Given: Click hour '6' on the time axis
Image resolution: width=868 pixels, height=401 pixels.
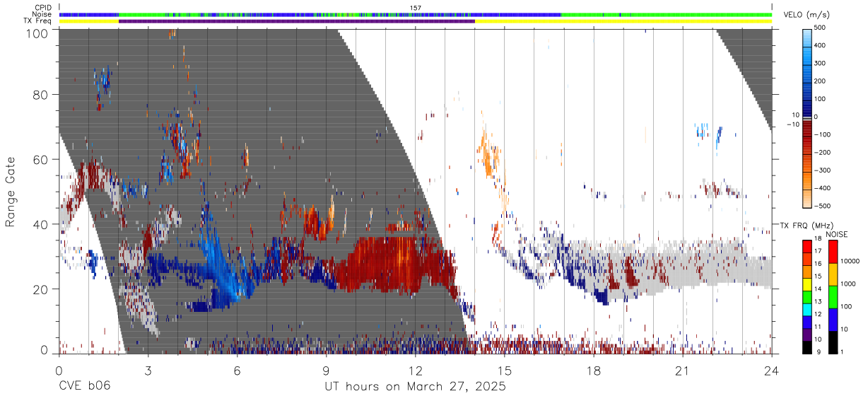Looking at the screenshot, I should click(237, 370).
